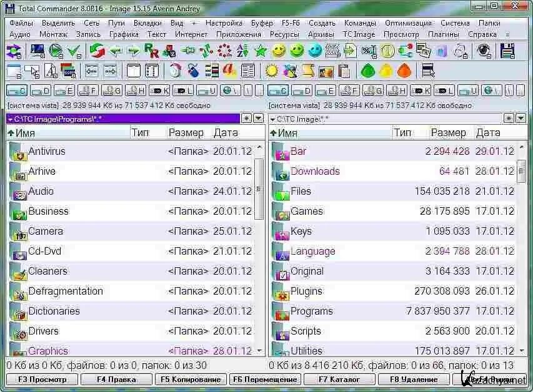
Task: Click the A-Z sort icon
Action: pyautogui.click(x=242, y=51)
